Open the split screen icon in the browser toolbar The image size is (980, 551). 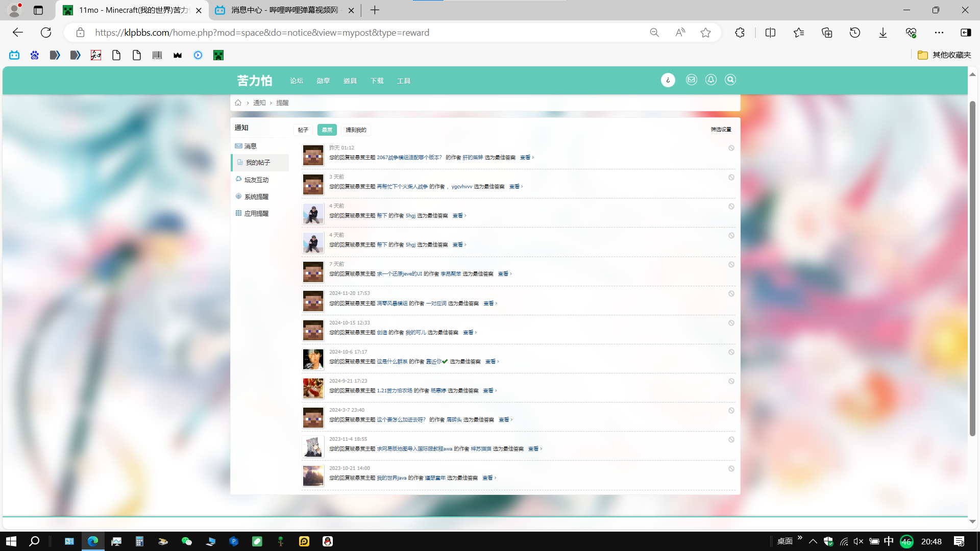click(770, 33)
